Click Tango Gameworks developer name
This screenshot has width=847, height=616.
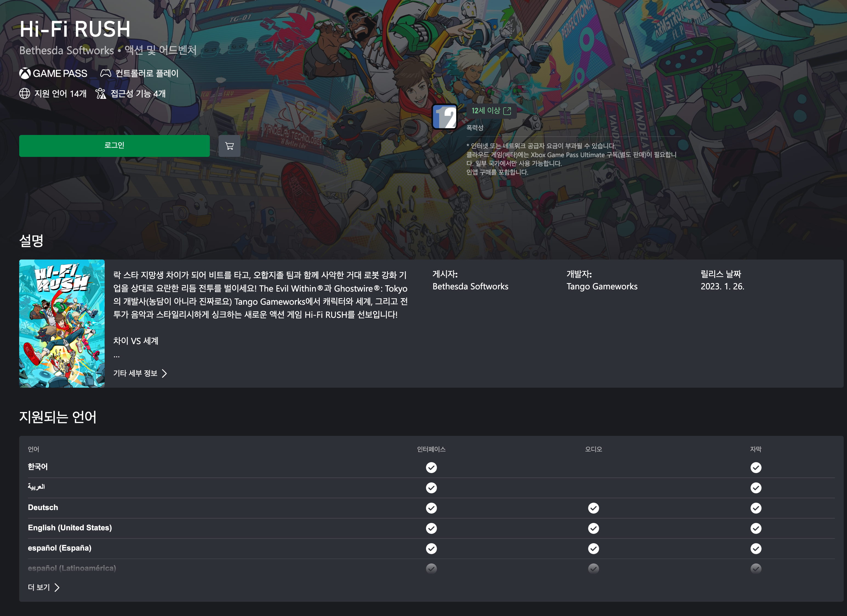tap(602, 286)
